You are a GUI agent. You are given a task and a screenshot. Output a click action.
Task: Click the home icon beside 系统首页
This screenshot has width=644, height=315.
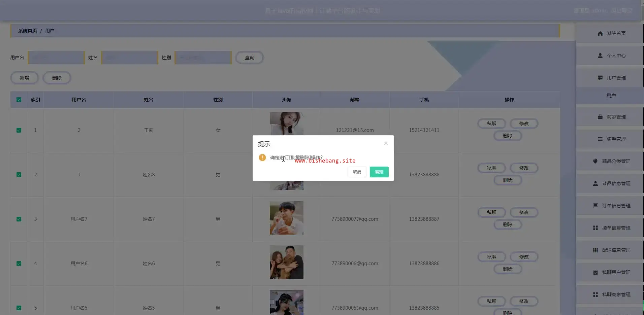click(x=600, y=34)
